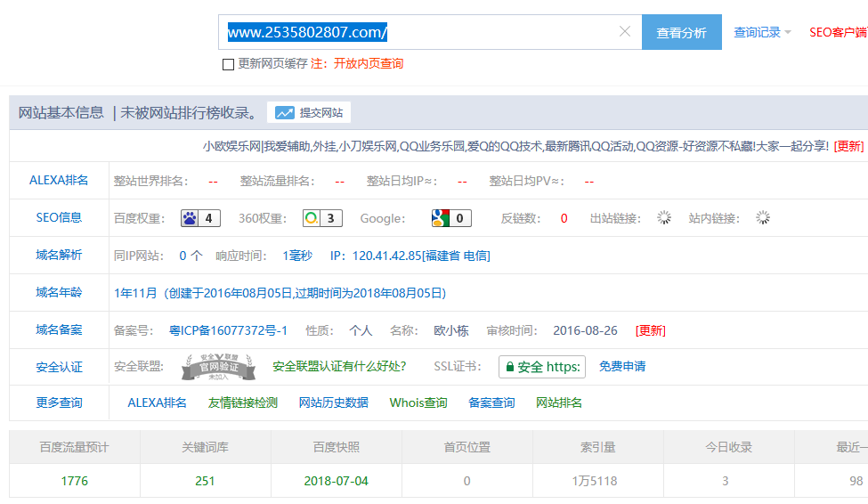This screenshot has height=504, width=868.
Task: Open the 网站排名 link
Action: pos(558,402)
